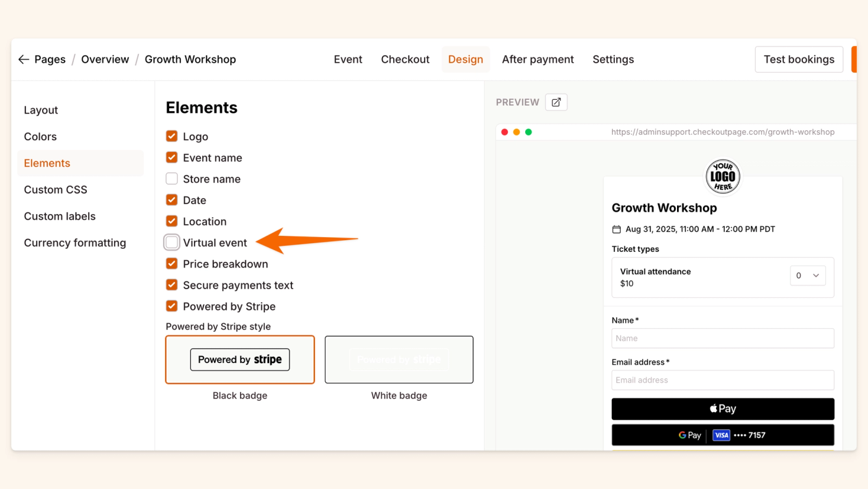Toggle Secure payments text checkbox
868x489 pixels.
[172, 285]
